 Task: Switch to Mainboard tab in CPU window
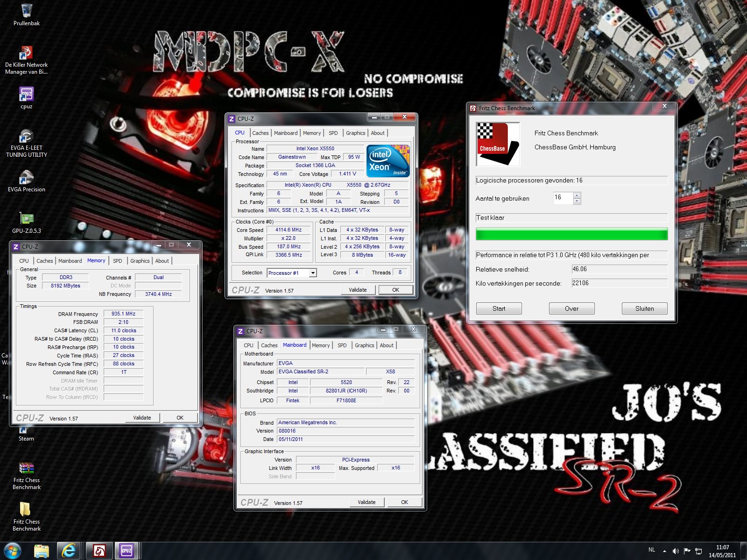click(x=286, y=133)
